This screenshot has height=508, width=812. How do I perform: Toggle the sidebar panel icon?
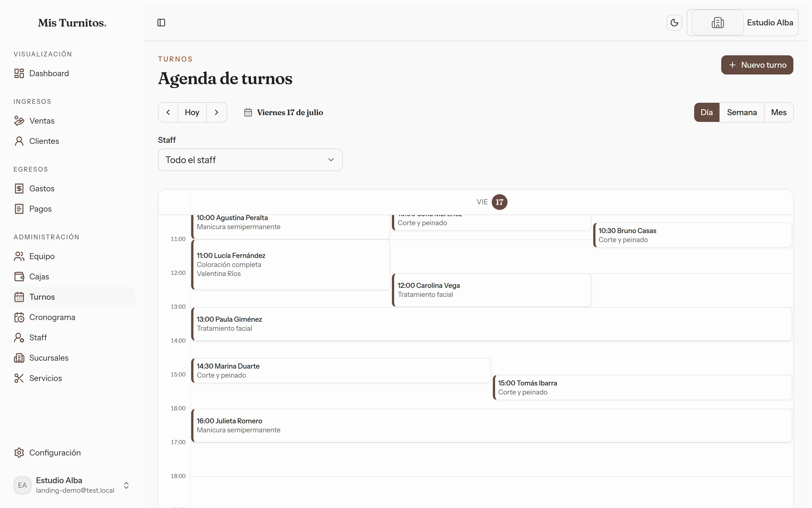tap(161, 23)
